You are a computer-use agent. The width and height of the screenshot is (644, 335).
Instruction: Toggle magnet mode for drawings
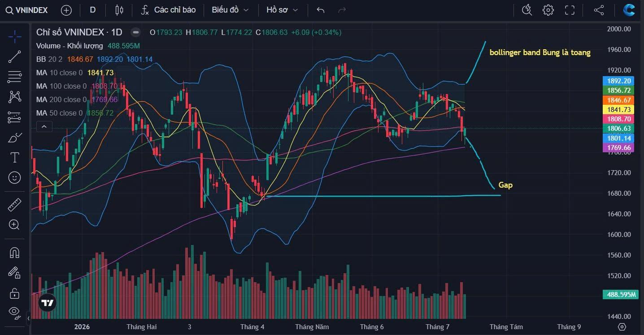(x=14, y=253)
